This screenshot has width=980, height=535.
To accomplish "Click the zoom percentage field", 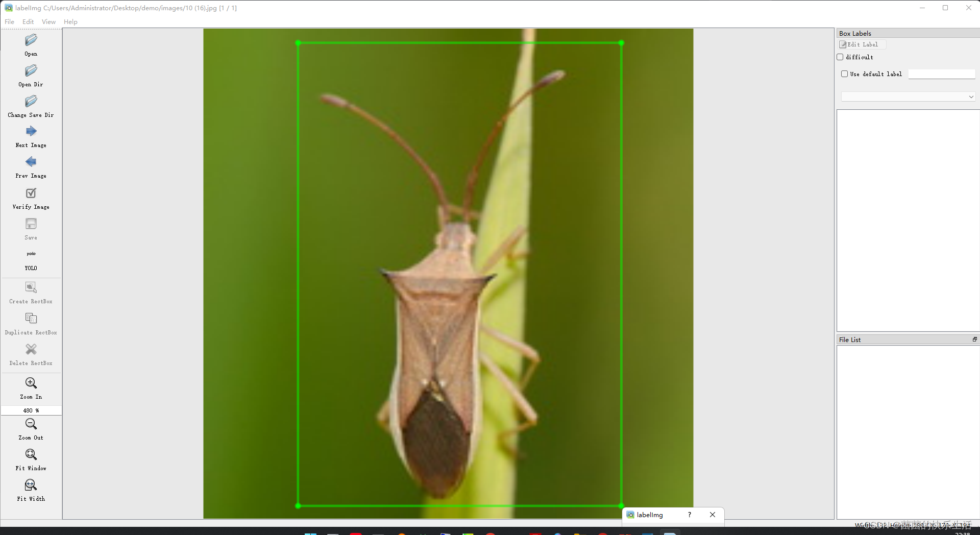I will [31, 410].
